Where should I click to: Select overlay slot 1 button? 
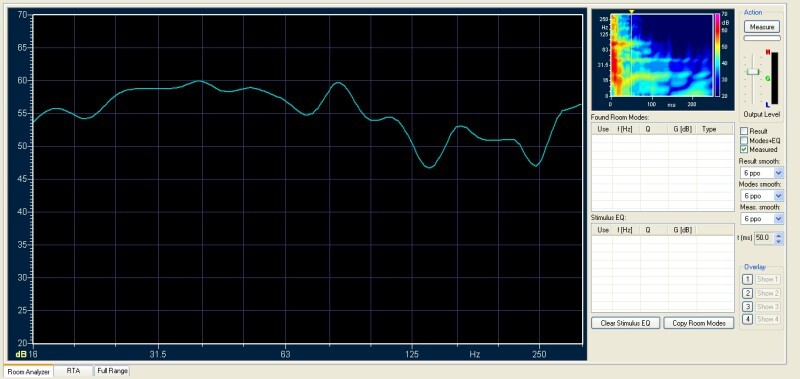(x=747, y=280)
